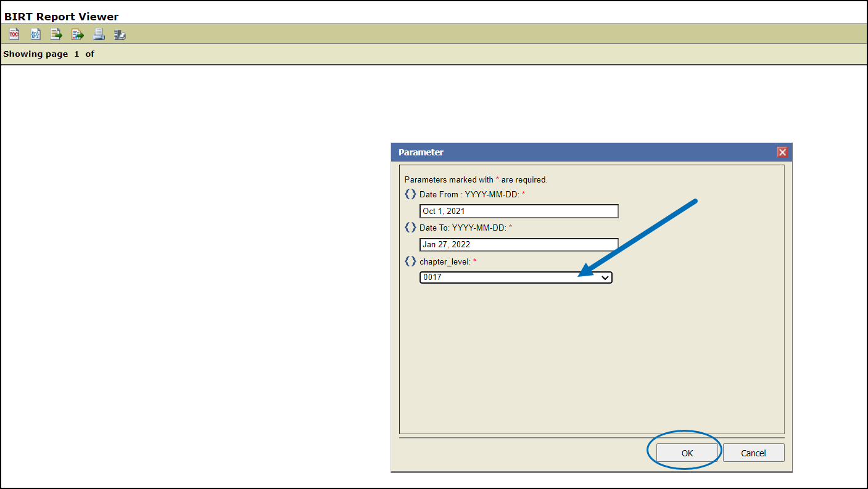Dismiss the dialog with Cancel button
The width and height of the screenshot is (868, 489).
[x=753, y=453]
